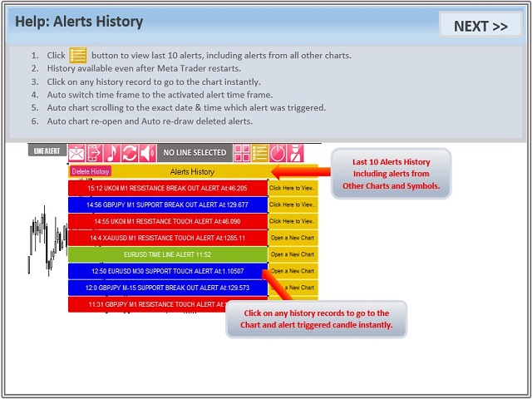
Task: Click the Delete History button
Action: tap(91, 171)
